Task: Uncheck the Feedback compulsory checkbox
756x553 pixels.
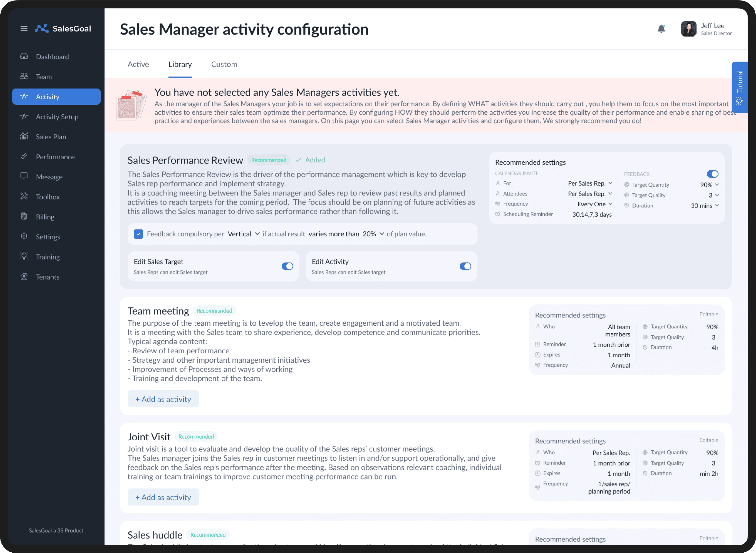Action: point(138,234)
